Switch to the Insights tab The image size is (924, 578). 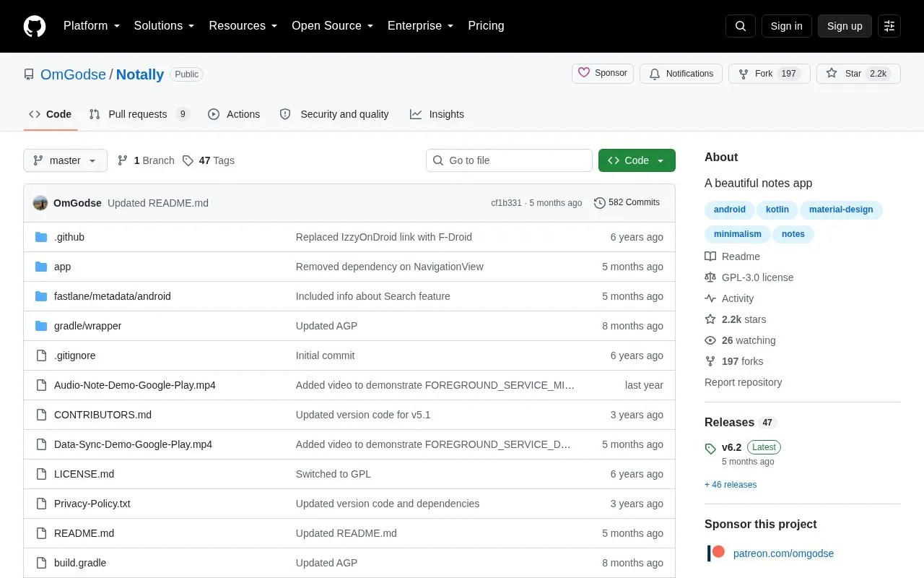coord(437,114)
